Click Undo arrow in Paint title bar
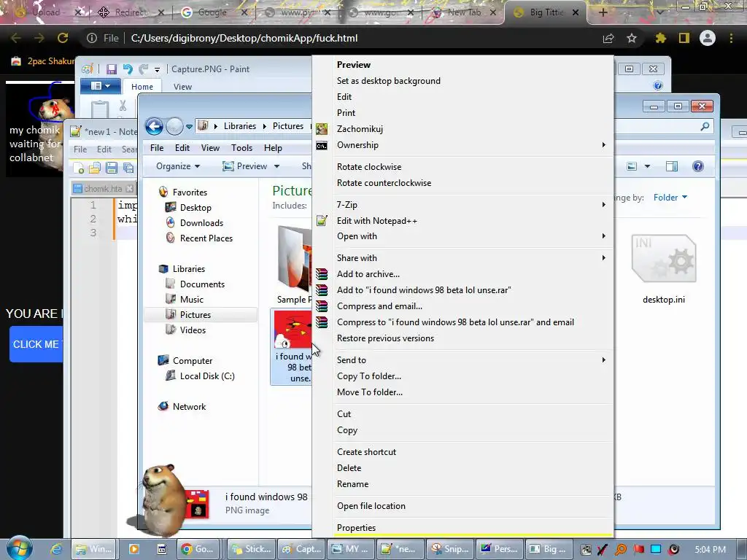Image resolution: width=747 pixels, height=560 pixels. click(x=128, y=69)
